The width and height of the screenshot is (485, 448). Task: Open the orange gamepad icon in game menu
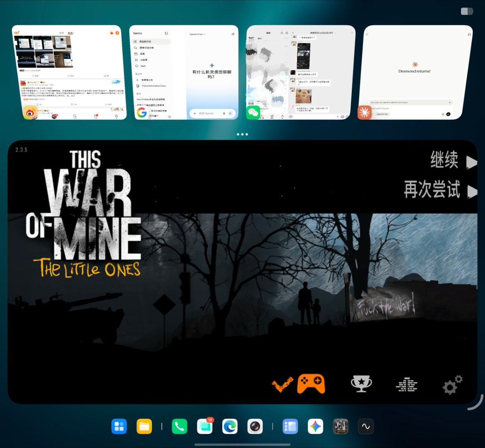(x=311, y=384)
